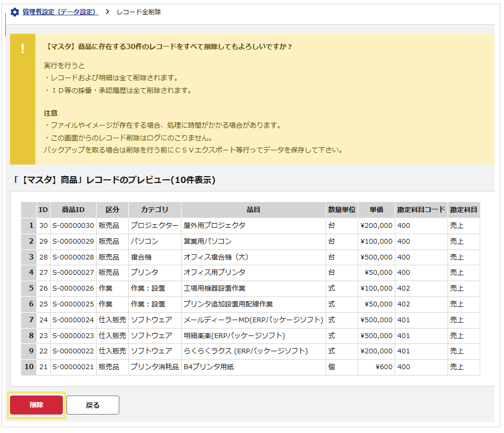The image size is (504, 433).
Task: Select cell S-00000022
Action: click(73, 351)
